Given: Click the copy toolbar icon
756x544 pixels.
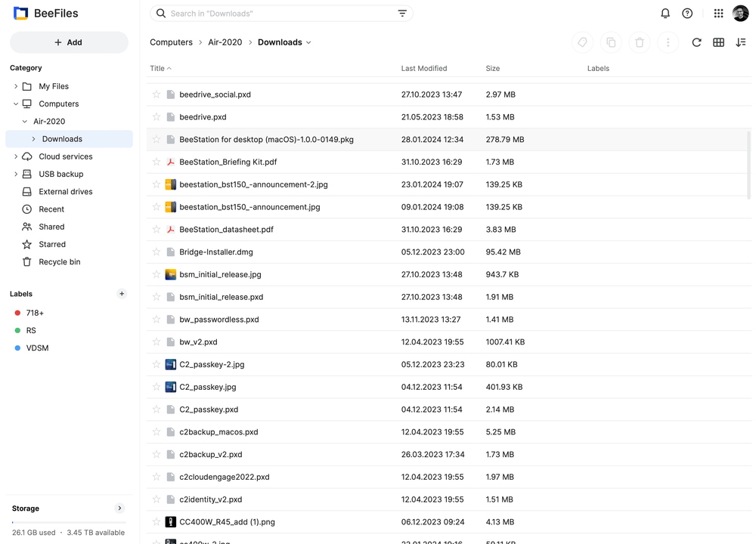Looking at the screenshot, I should coord(611,42).
